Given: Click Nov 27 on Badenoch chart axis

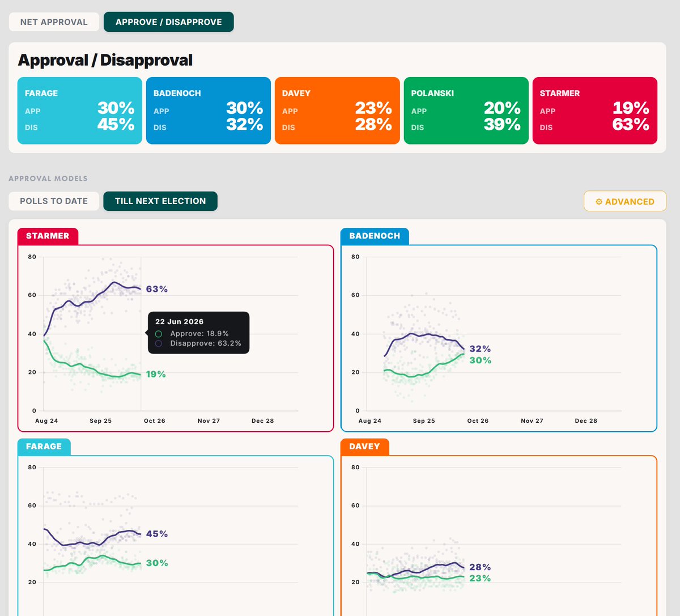Looking at the screenshot, I should coord(532,421).
